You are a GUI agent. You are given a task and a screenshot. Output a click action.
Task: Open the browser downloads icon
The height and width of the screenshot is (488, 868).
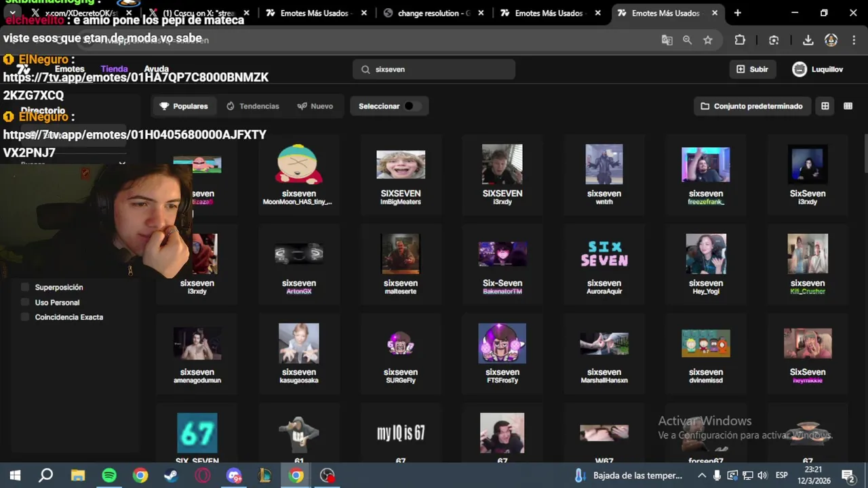coord(808,40)
